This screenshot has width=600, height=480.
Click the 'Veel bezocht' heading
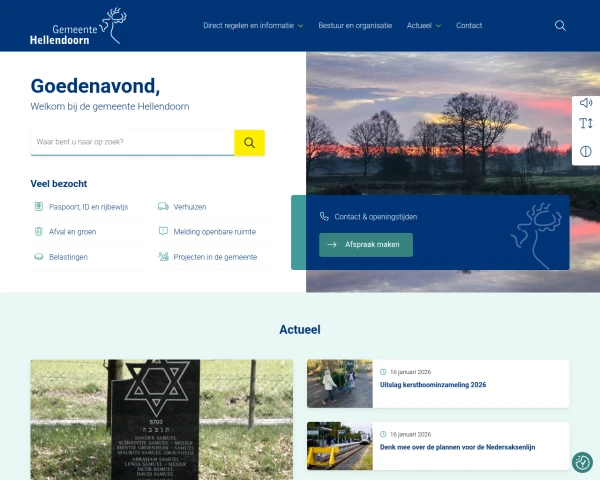pyautogui.click(x=59, y=184)
